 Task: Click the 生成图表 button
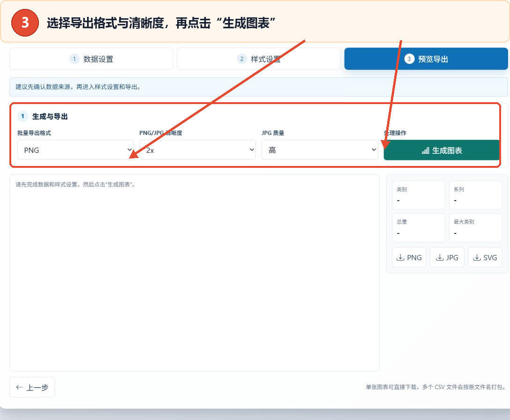pos(442,150)
